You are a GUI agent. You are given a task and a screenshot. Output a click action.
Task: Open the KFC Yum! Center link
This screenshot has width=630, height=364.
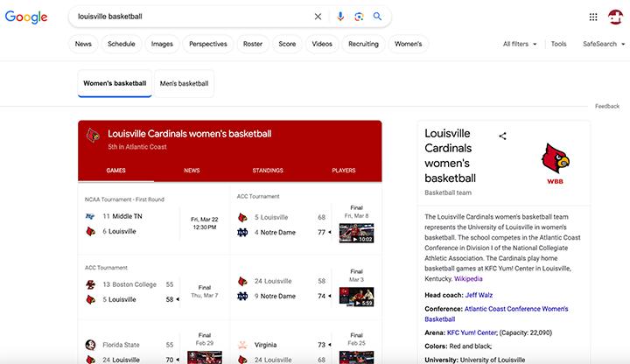(472, 332)
